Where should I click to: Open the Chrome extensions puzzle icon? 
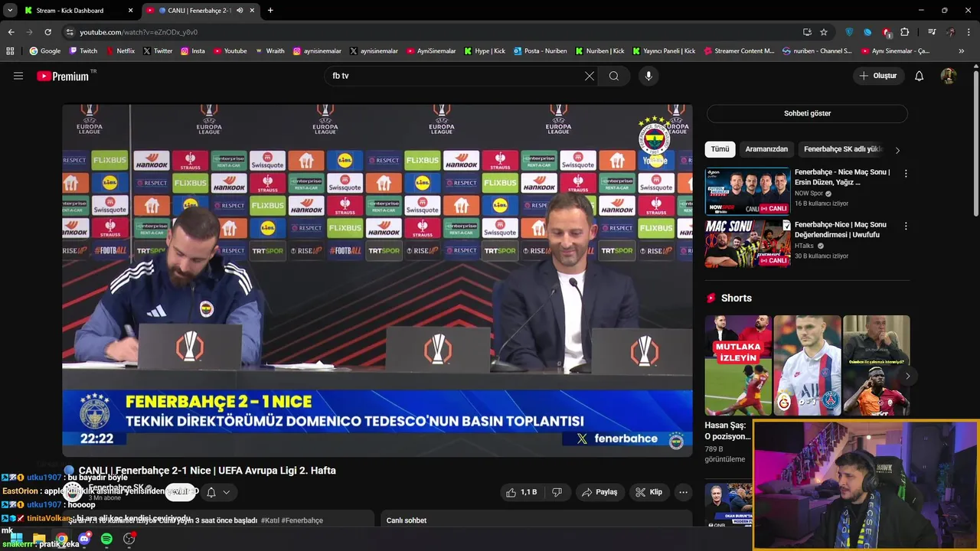(905, 32)
